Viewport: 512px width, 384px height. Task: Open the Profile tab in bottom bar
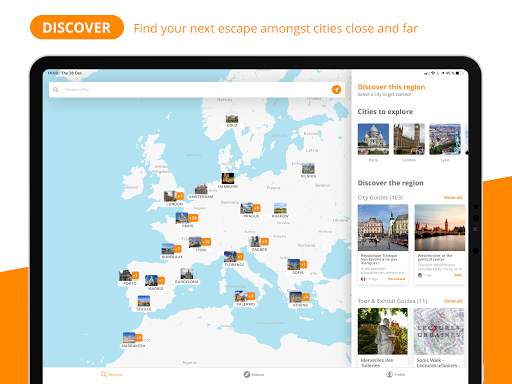coord(395,374)
